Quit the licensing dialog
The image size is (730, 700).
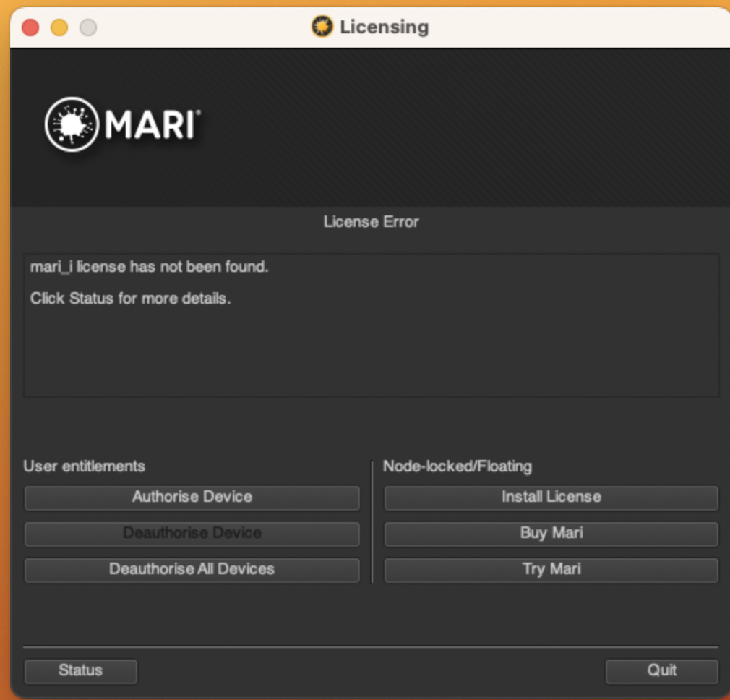[661, 670]
